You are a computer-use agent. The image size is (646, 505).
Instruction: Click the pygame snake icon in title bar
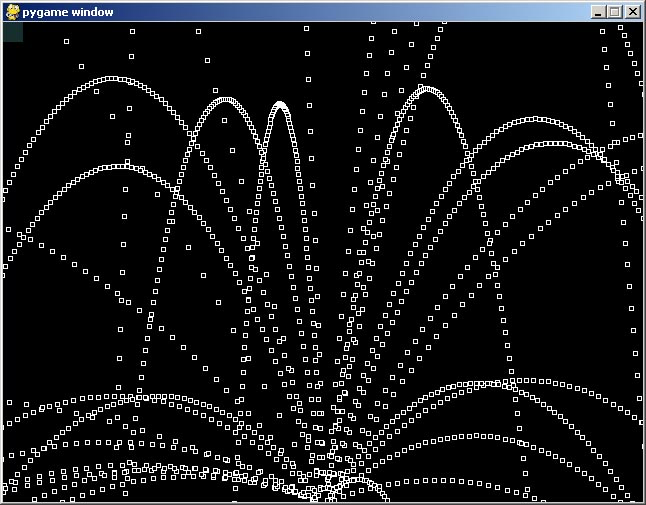pos(12,12)
